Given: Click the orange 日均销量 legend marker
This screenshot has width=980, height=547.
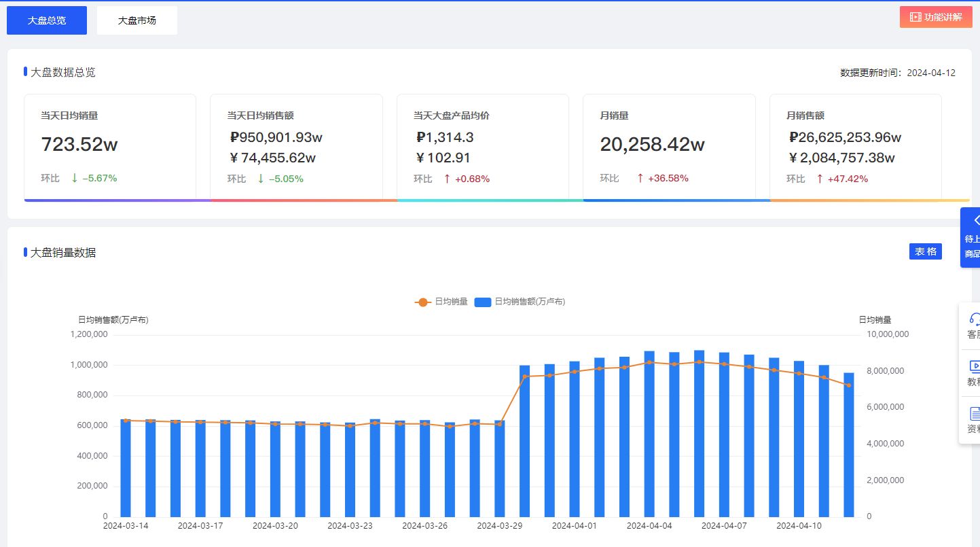Looking at the screenshot, I should point(423,302).
